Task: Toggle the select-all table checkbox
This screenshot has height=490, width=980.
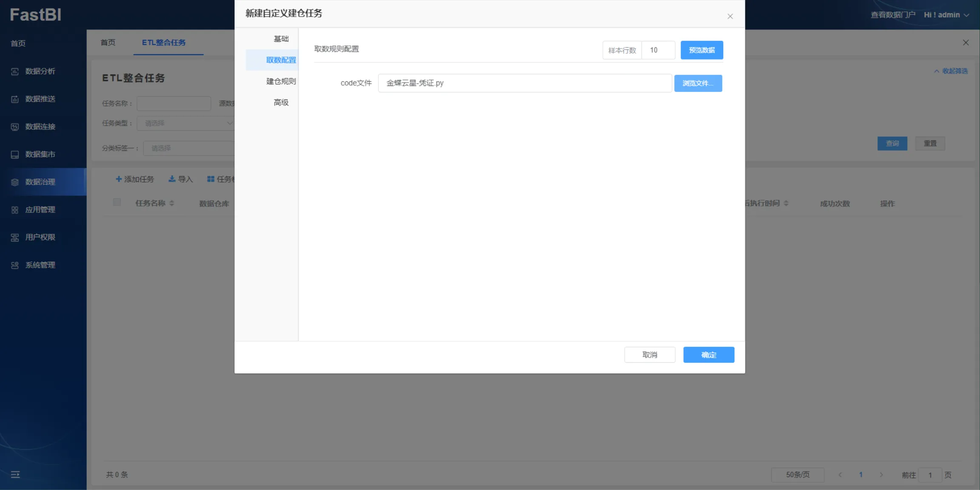Action: pos(117,202)
